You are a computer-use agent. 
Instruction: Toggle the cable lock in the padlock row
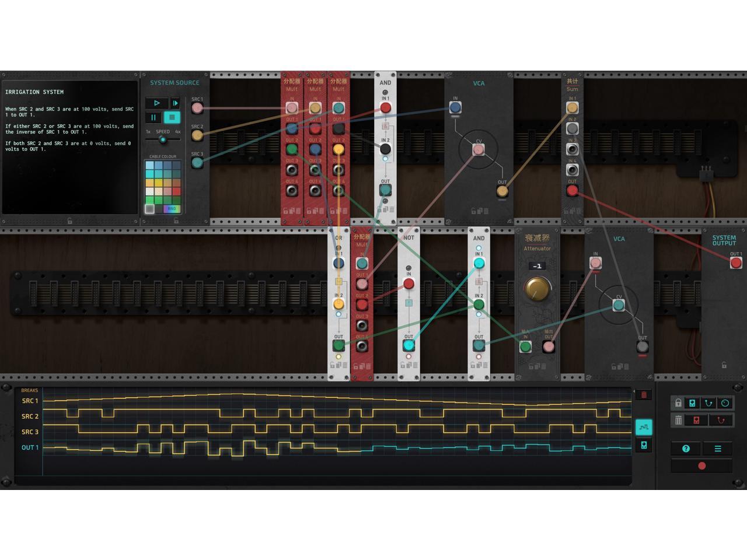(708, 403)
